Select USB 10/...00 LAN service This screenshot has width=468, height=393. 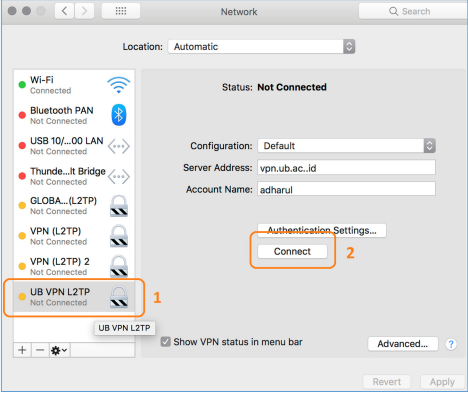[74, 146]
